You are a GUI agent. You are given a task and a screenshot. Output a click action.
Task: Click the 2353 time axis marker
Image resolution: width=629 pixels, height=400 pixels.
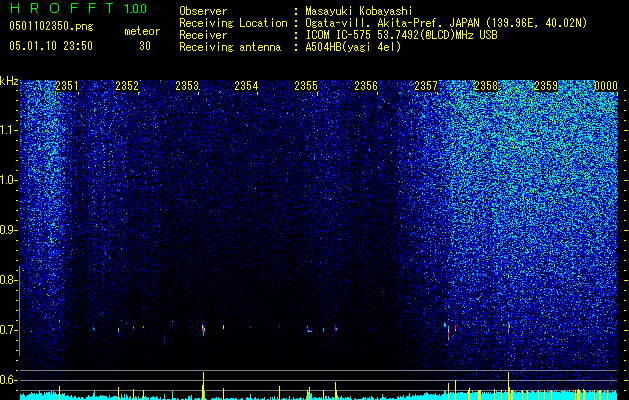187,86
